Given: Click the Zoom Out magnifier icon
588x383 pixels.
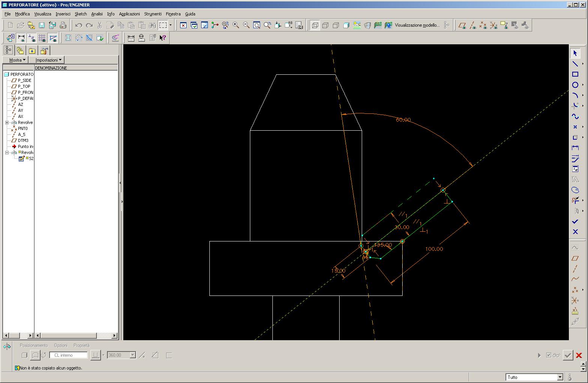Looking at the screenshot, I should [246, 25].
